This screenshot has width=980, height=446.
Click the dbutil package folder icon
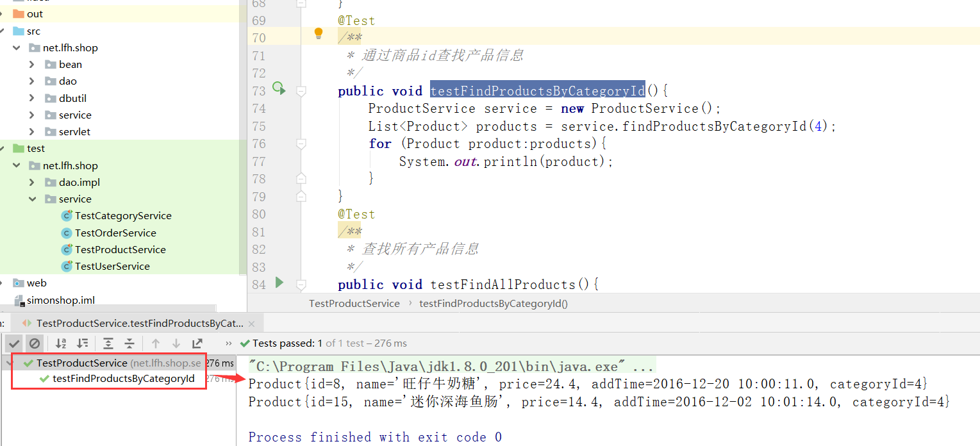point(51,98)
